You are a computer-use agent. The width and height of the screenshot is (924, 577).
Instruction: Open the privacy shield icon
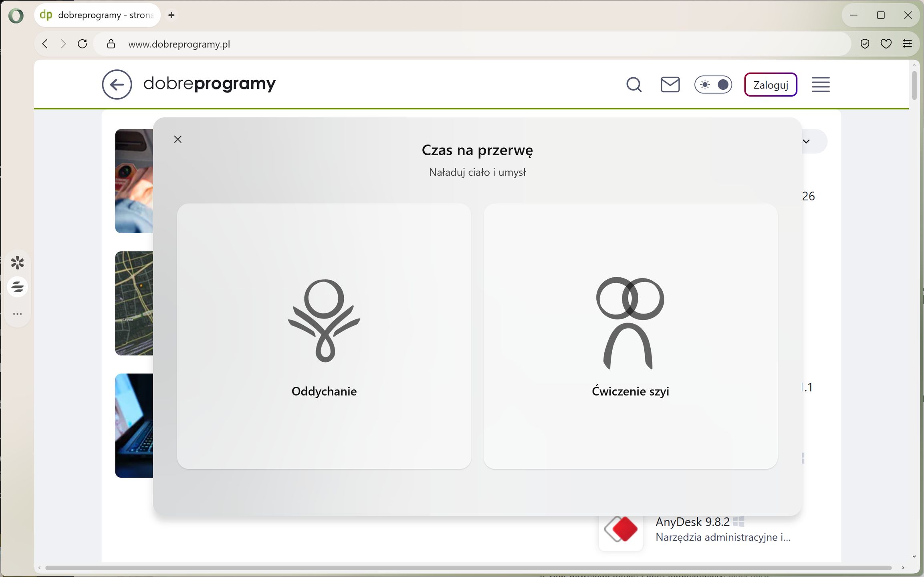[865, 44]
